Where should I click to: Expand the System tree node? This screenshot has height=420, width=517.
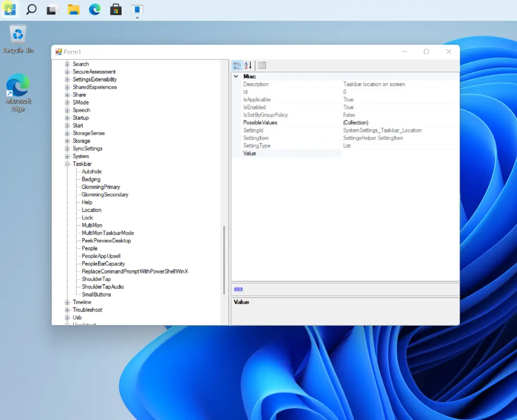click(x=67, y=156)
